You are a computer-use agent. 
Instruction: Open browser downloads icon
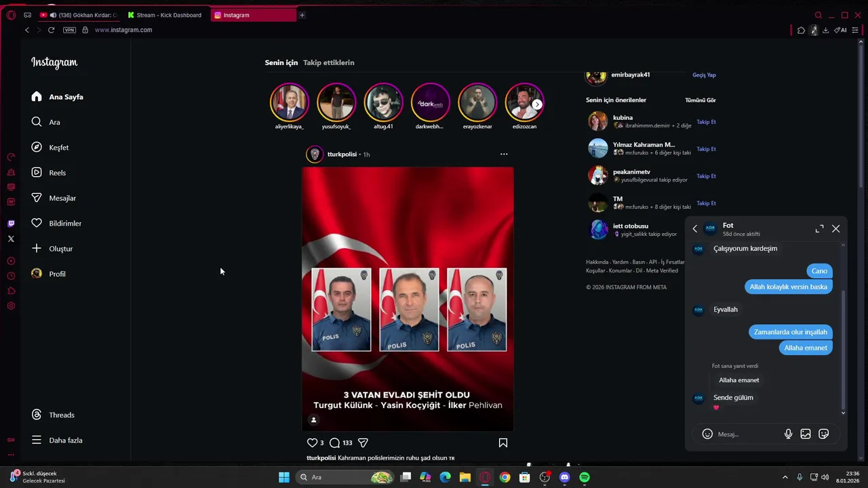coord(825,30)
